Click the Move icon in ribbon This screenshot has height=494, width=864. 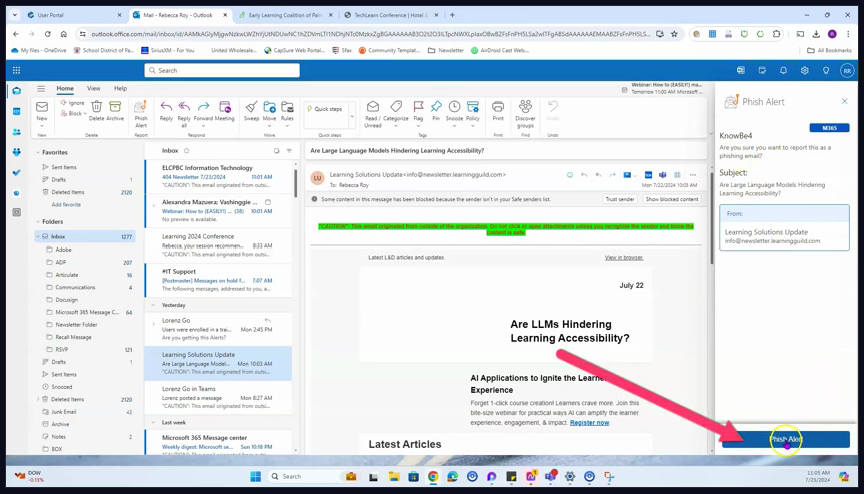[x=269, y=106]
